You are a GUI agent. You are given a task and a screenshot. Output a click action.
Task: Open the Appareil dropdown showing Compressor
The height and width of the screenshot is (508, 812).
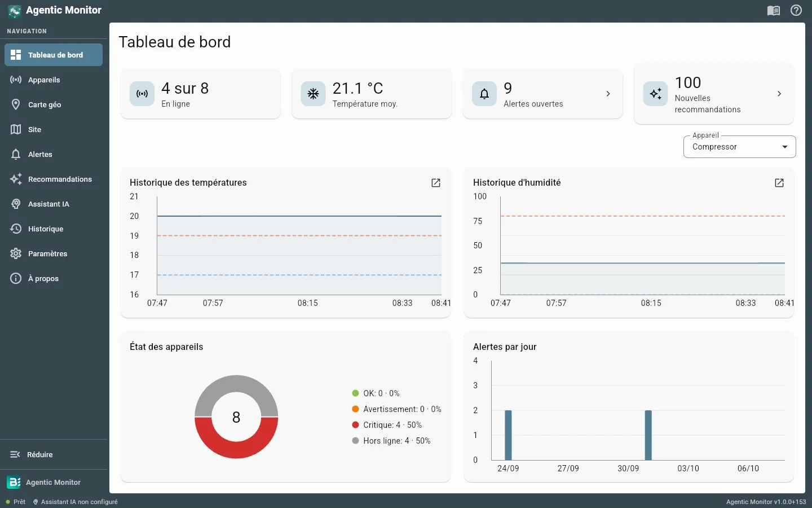click(x=739, y=147)
